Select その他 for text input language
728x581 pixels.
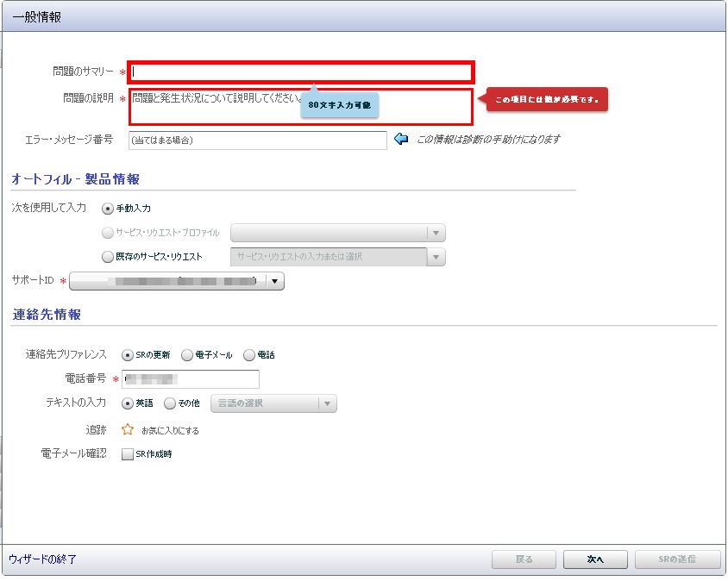(170, 403)
